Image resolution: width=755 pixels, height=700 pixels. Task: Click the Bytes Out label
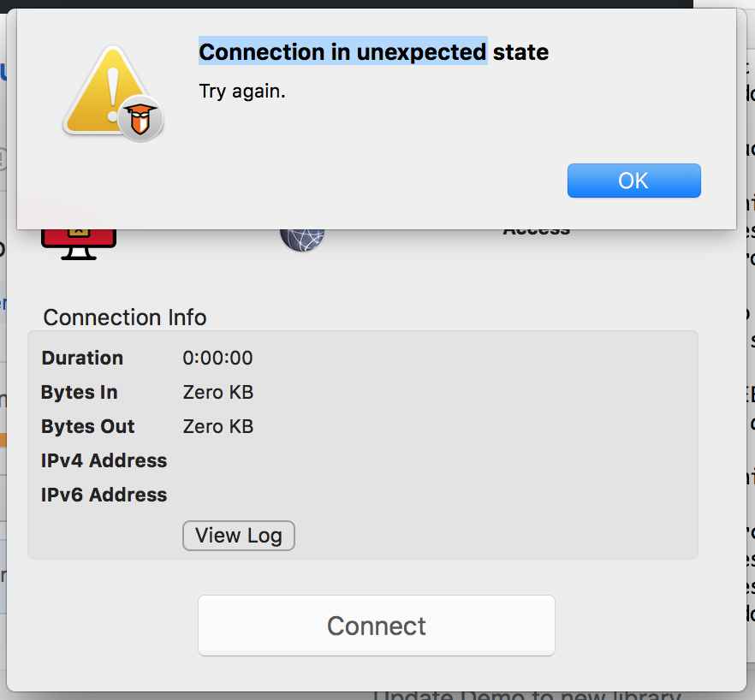pyautogui.click(x=87, y=426)
